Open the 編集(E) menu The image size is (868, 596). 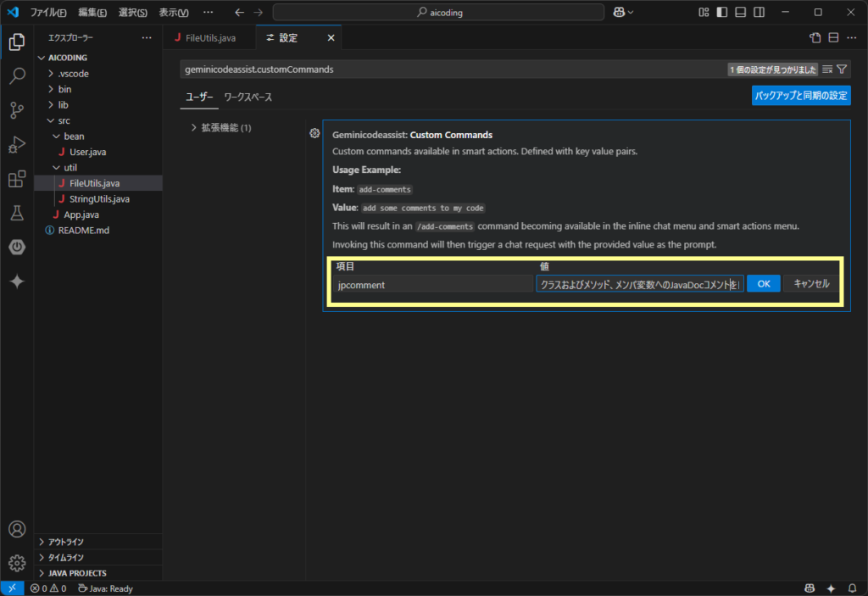(x=92, y=12)
